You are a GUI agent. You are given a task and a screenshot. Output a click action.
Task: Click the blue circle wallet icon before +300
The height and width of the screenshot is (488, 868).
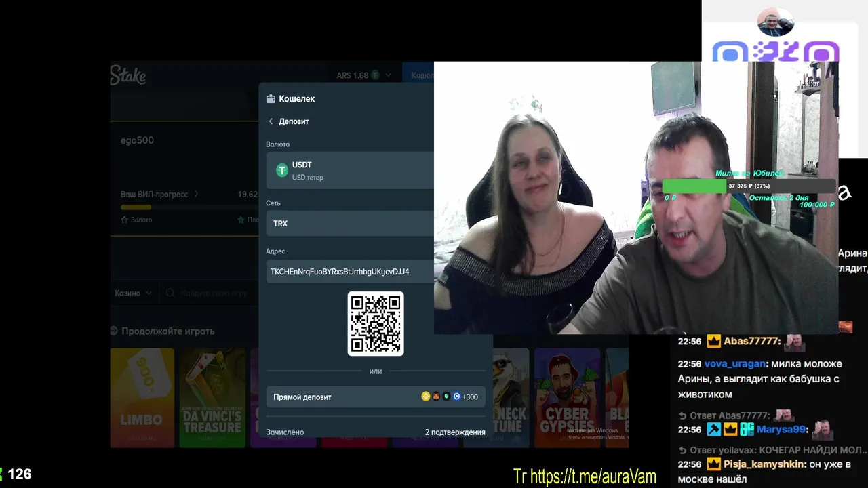pyautogui.click(x=456, y=396)
